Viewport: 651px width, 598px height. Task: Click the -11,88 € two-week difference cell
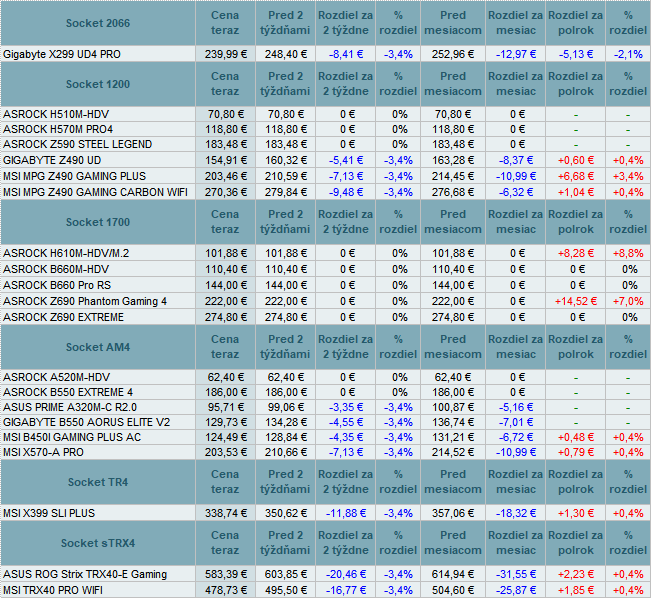(346, 513)
